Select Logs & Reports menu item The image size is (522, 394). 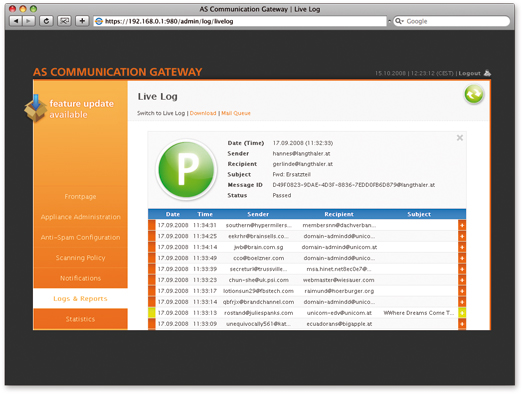(80, 299)
